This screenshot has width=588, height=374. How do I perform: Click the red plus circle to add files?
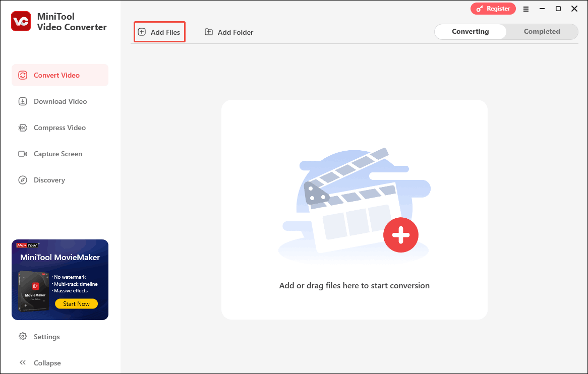coord(400,235)
